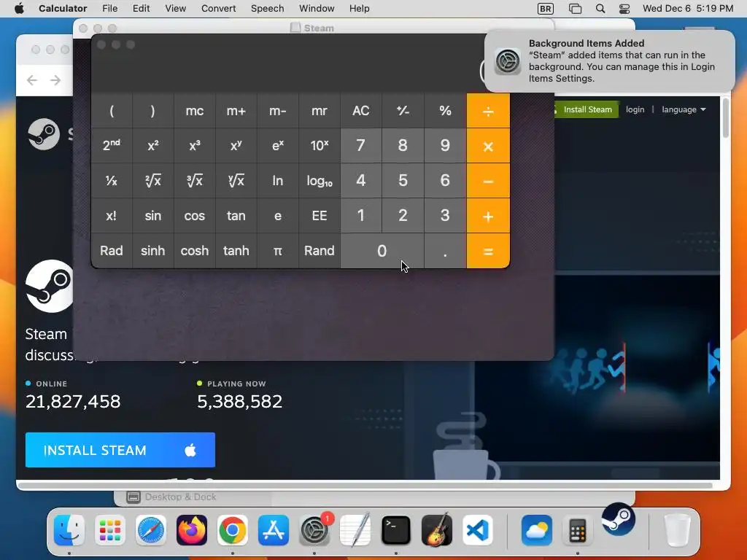Open the Convert menu

pyautogui.click(x=218, y=9)
